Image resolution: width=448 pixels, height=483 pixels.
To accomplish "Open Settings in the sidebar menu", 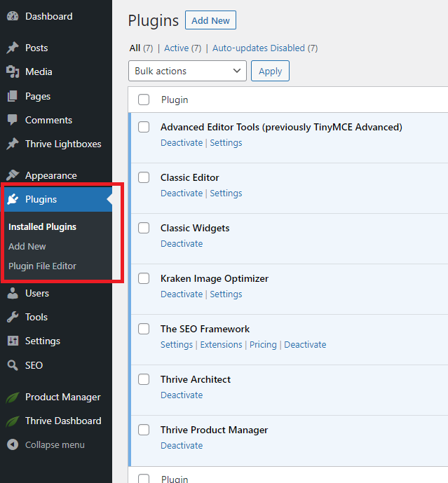I will 43,341.
